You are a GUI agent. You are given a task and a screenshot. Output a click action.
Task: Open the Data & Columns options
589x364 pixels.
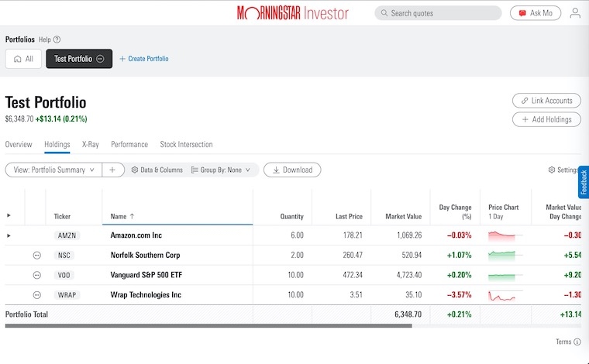157,170
